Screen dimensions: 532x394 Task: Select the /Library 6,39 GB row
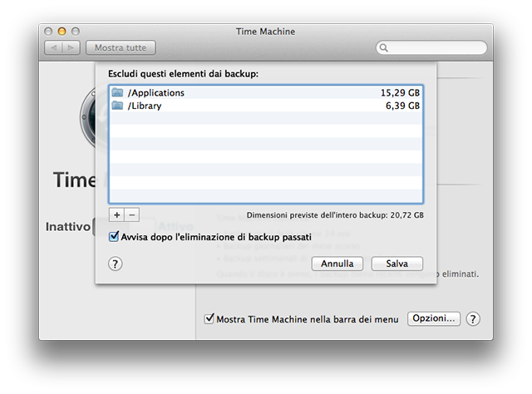266,106
